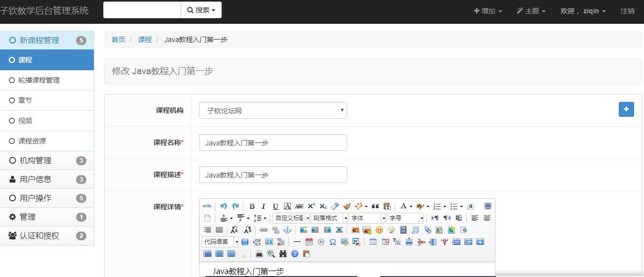The image size is (644, 277).
Task: Select 视频 in sidebar
Action: tap(47, 121)
